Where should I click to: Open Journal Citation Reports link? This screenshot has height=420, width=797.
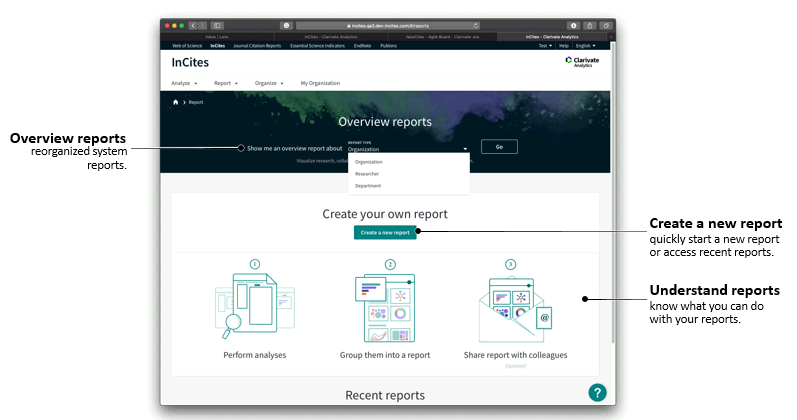point(257,46)
